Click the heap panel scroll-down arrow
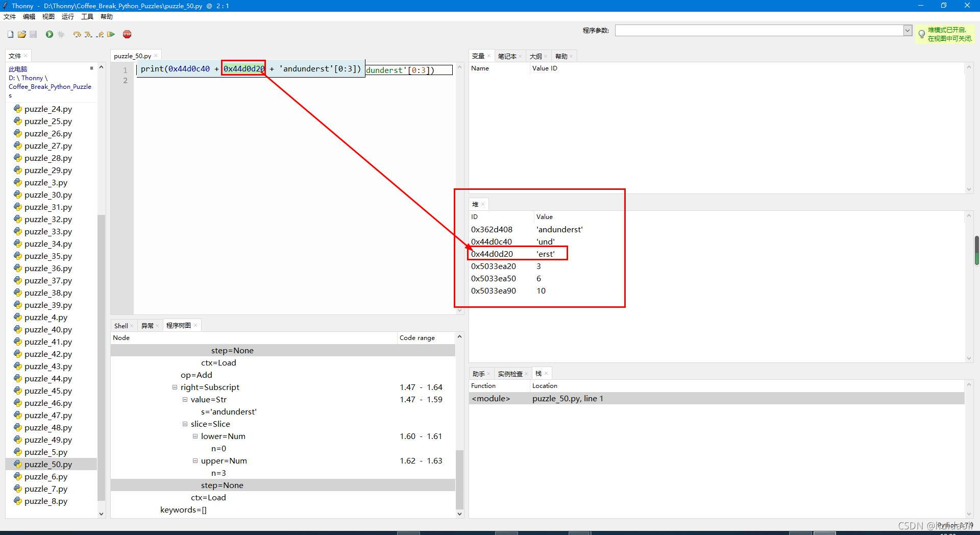 pos(969,358)
